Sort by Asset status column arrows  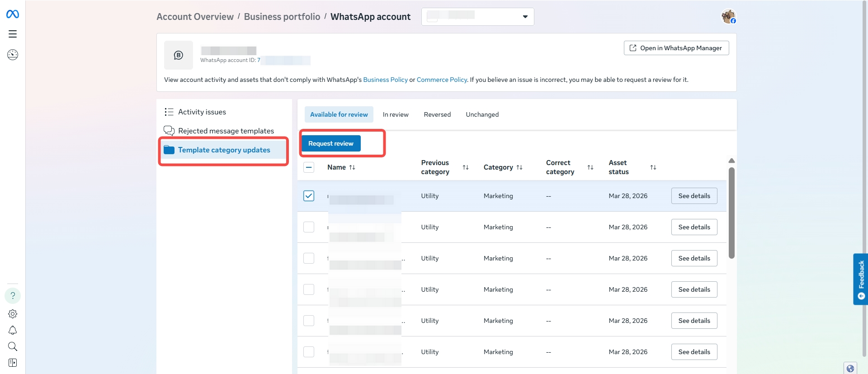click(x=653, y=167)
